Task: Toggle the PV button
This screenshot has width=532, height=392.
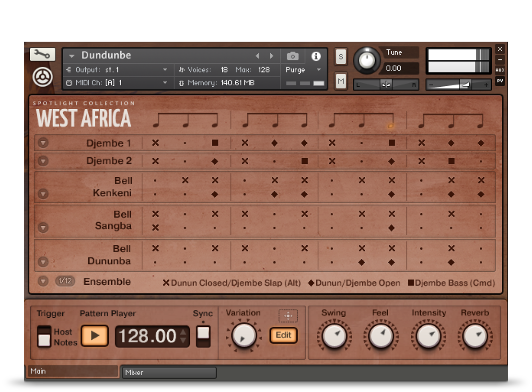Action: tap(500, 81)
